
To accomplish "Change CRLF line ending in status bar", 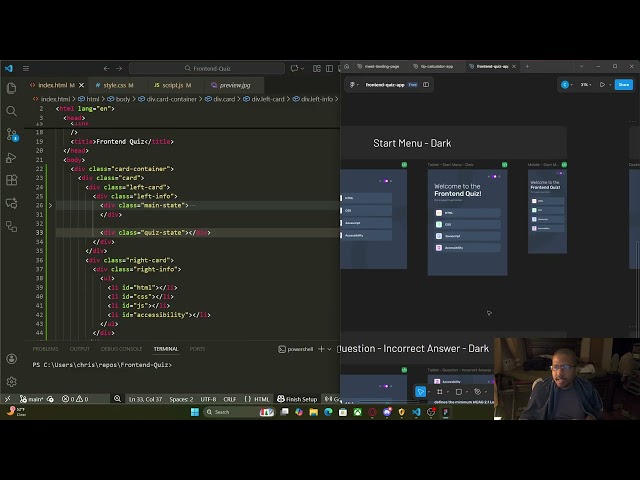I will click(x=230, y=399).
